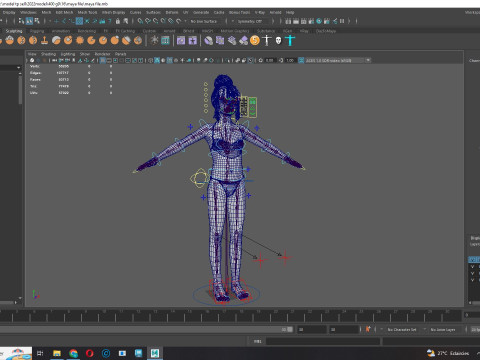Image resolution: width=480 pixels, height=360 pixels.
Task: Click the lock icon in the status line
Action: (x=118, y=21)
